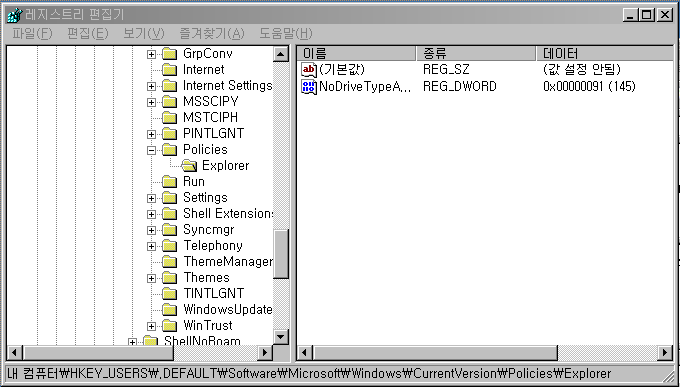The image size is (680, 387).
Task: Select the WindowsUpdate key label
Action: (x=228, y=310)
